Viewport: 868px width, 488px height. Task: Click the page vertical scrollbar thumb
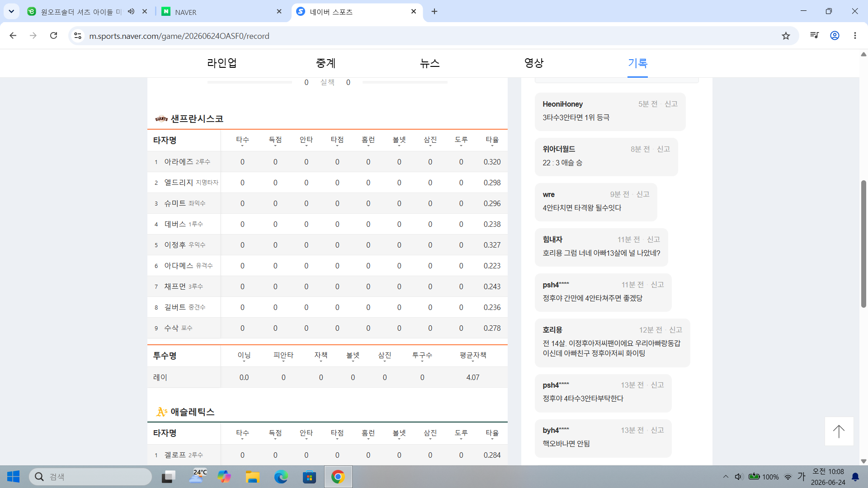coord(863,244)
